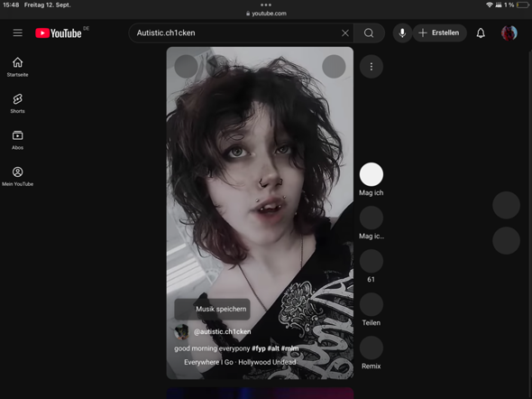Open the @autistic.ch1cken channel link
Viewport: 532px width, 399px height.
(x=222, y=332)
